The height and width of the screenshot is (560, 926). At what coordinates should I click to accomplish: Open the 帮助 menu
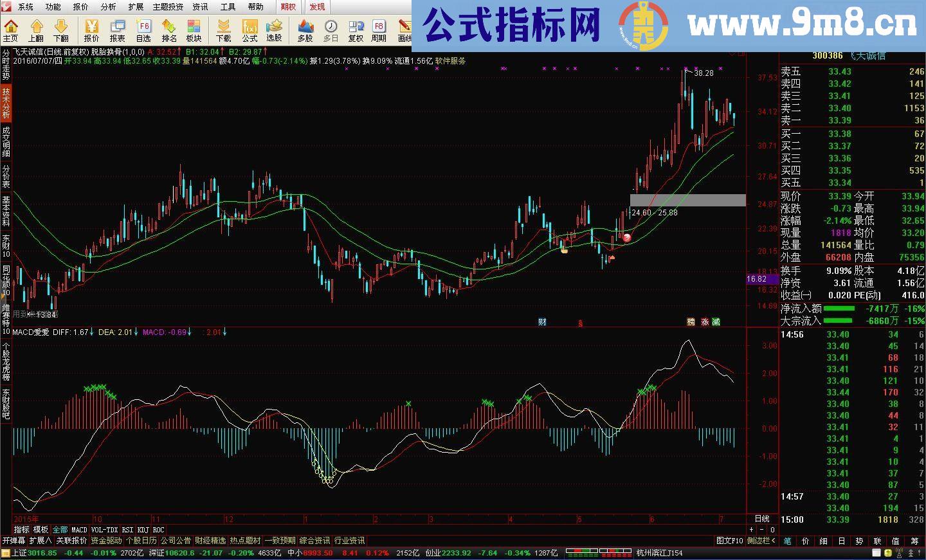point(256,6)
